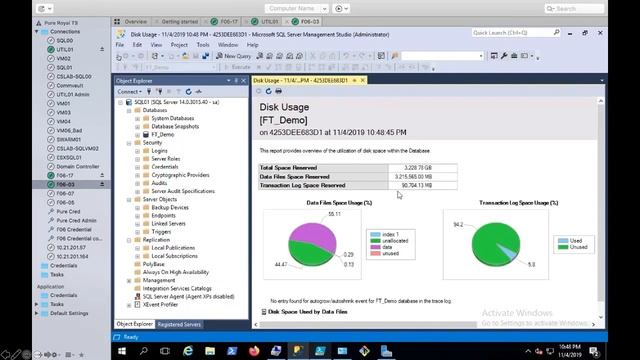
Task: Pin the Disk Usage document tab
Action: 354,80
